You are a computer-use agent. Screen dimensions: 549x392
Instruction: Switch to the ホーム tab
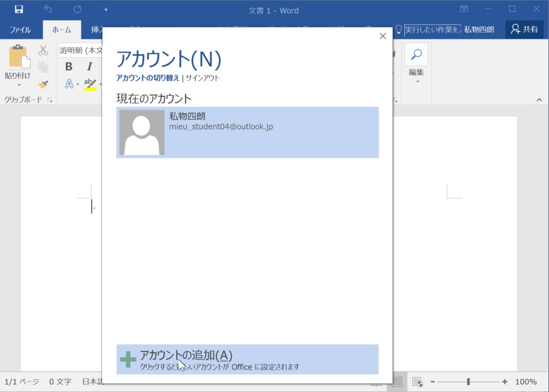pos(61,29)
